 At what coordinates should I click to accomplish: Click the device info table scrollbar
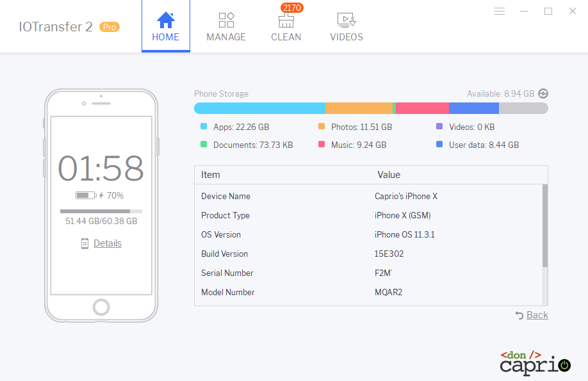pyautogui.click(x=545, y=226)
